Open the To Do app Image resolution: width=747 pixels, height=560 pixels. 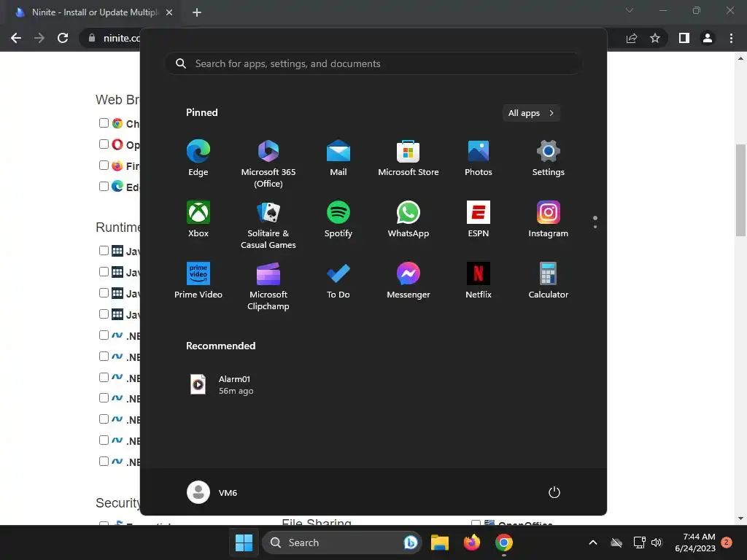(x=338, y=281)
